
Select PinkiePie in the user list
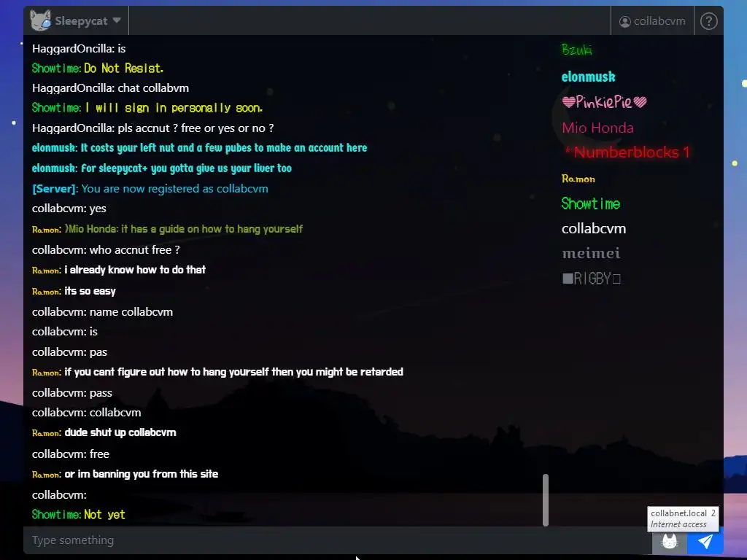click(604, 102)
